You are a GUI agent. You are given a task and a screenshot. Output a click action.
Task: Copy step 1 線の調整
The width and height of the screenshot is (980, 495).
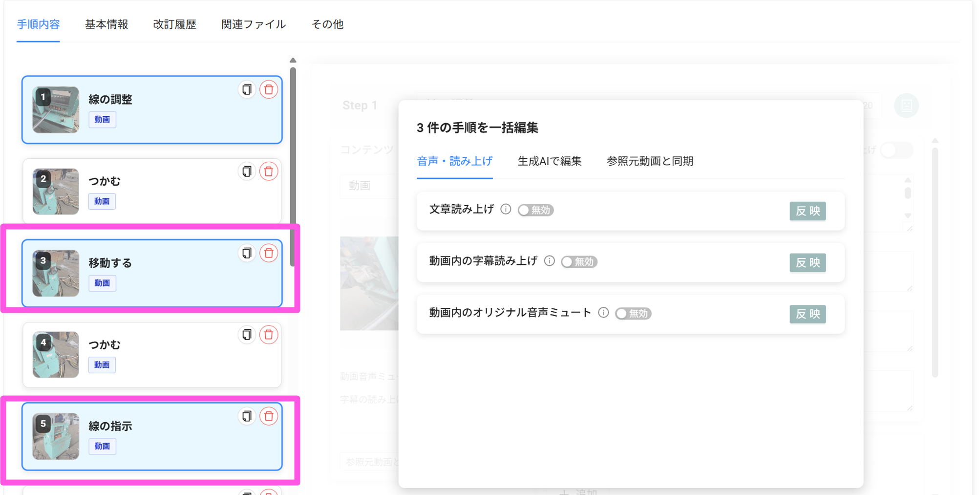coord(247,89)
